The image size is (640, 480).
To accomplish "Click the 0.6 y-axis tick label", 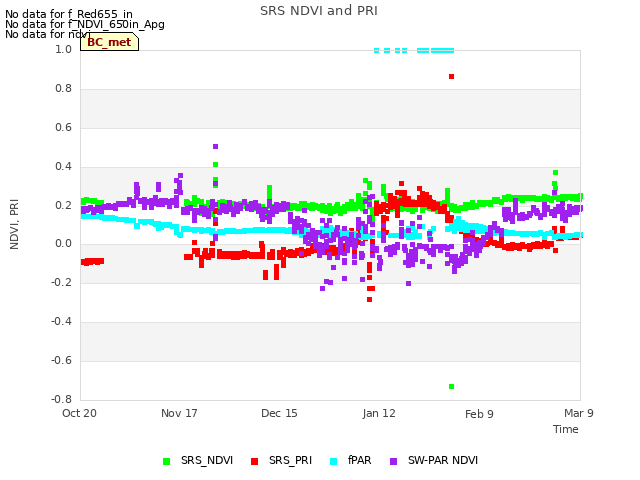I will point(64,127).
